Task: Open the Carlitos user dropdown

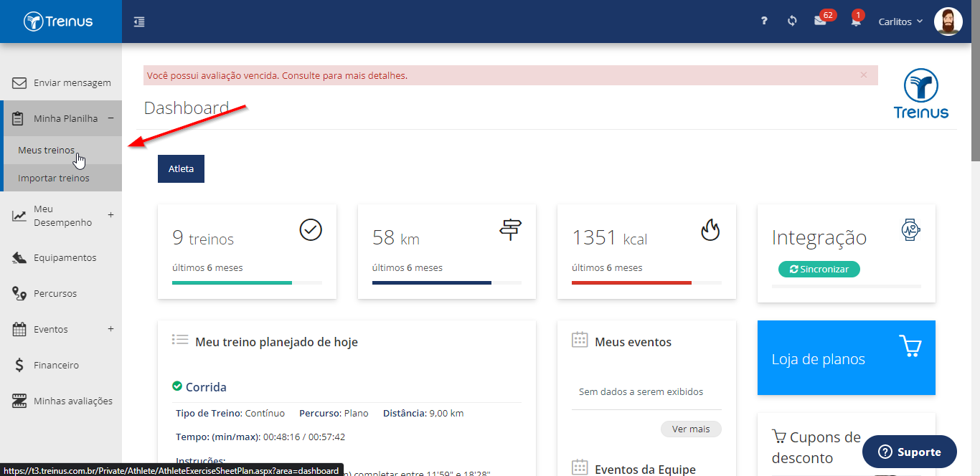Action: (x=901, y=22)
